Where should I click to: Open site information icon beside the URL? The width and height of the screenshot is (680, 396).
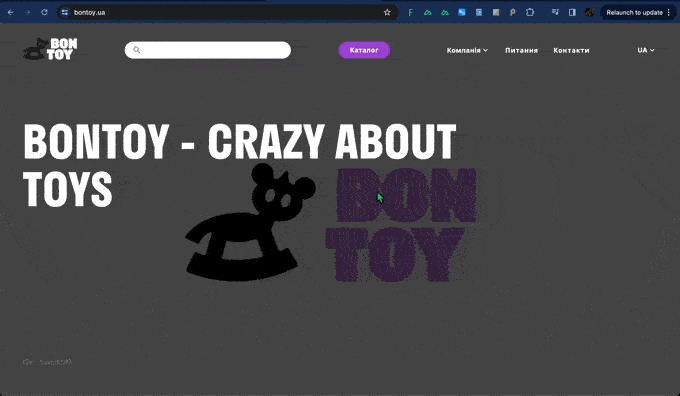(65, 12)
